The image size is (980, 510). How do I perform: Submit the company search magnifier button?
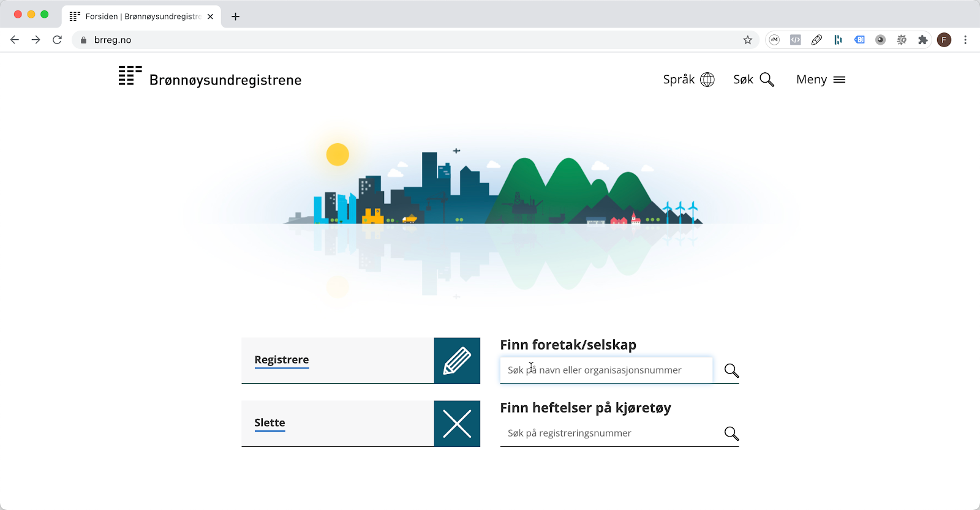pos(731,370)
